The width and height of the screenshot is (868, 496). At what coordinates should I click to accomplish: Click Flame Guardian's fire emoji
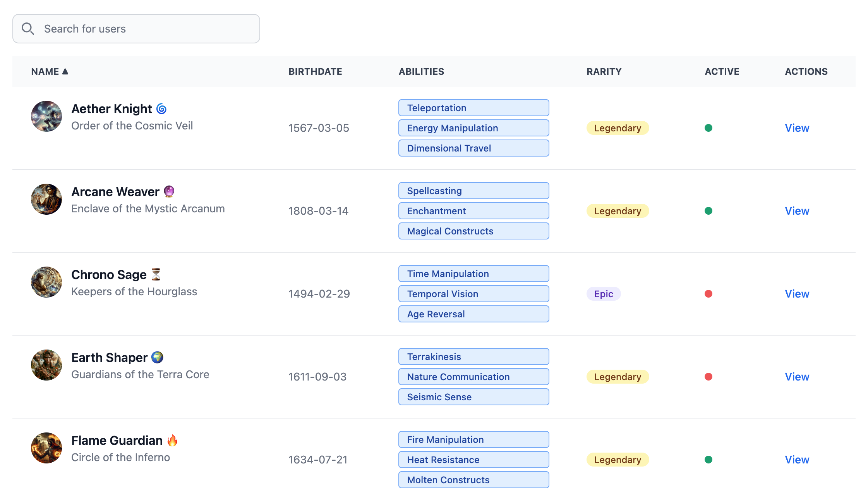[172, 440]
